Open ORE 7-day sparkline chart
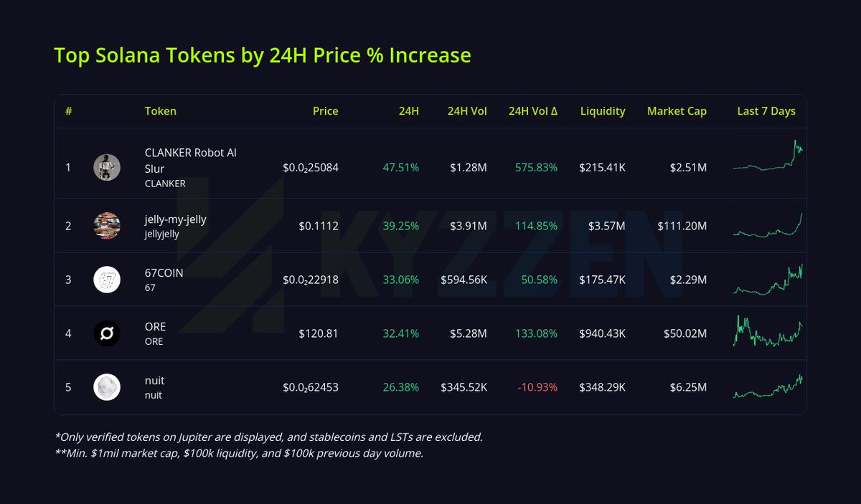 pos(768,331)
